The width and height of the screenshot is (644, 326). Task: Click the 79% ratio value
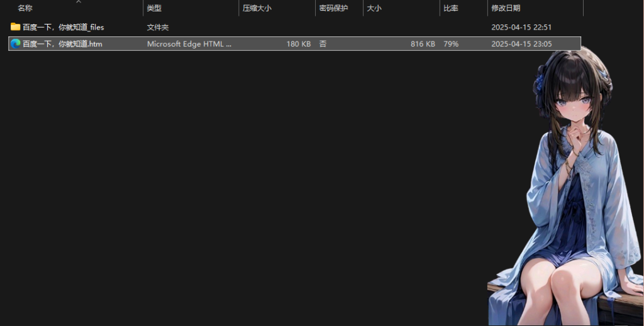(x=451, y=44)
